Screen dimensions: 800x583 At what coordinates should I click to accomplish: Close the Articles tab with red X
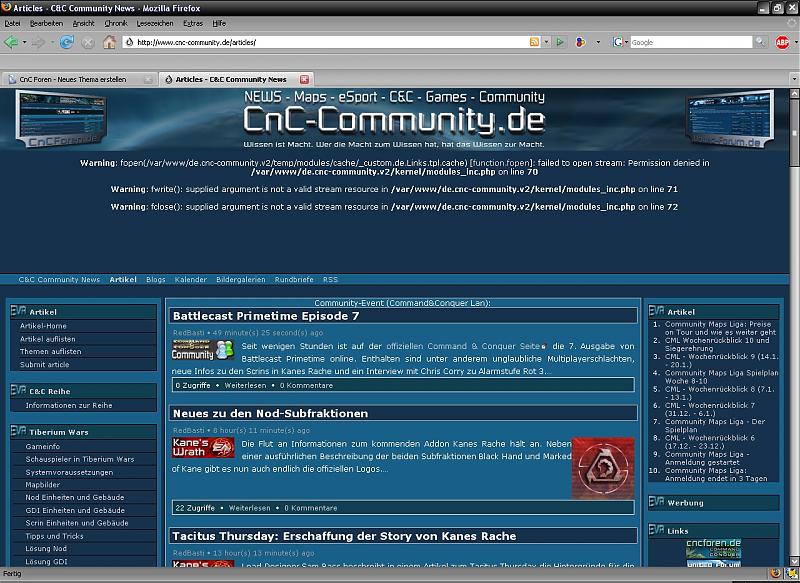[x=305, y=79]
